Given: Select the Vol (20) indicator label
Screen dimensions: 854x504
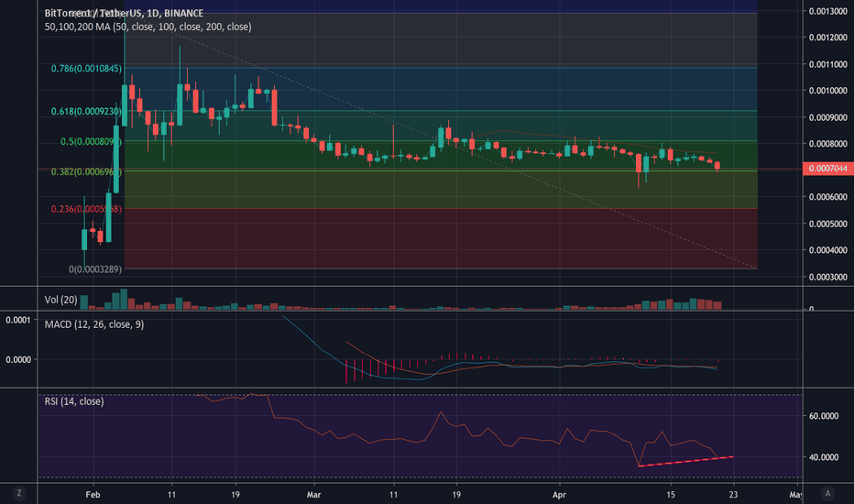Looking at the screenshot, I should pyautogui.click(x=60, y=300).
